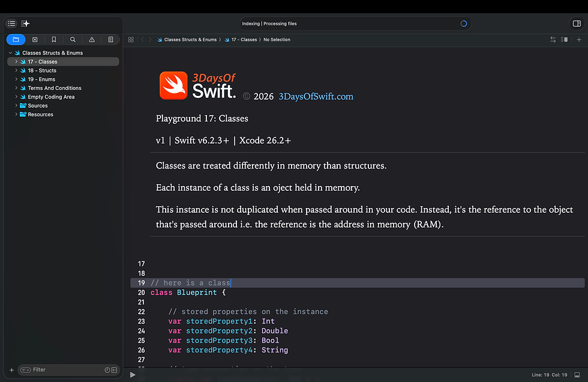Toggle the inspector panel on the right
Viewport: 588px width, 382px height.
click(x=577, y=23)
